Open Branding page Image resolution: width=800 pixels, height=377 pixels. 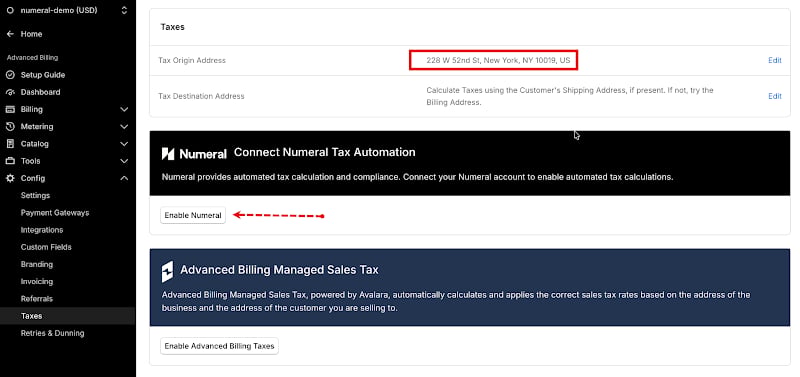(37, 264)
